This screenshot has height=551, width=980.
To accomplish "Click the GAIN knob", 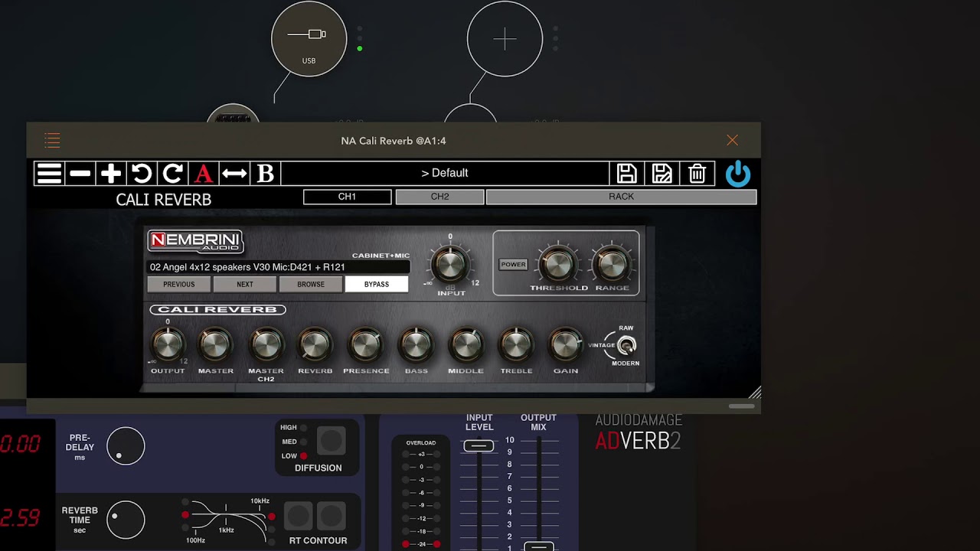I will tap(565, 346).
